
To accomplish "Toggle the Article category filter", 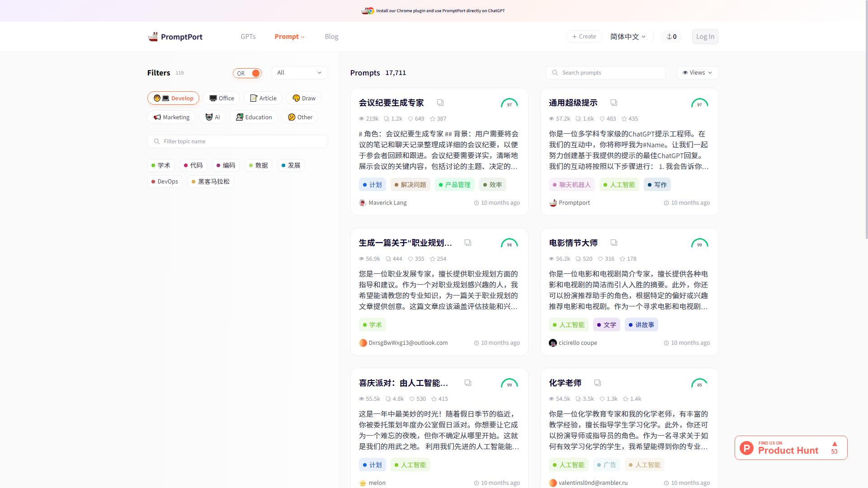I will (x=263, y=98).
